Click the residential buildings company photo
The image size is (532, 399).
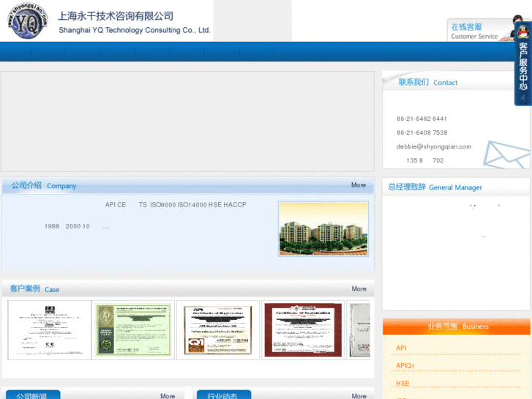click(x=323, y=229)
